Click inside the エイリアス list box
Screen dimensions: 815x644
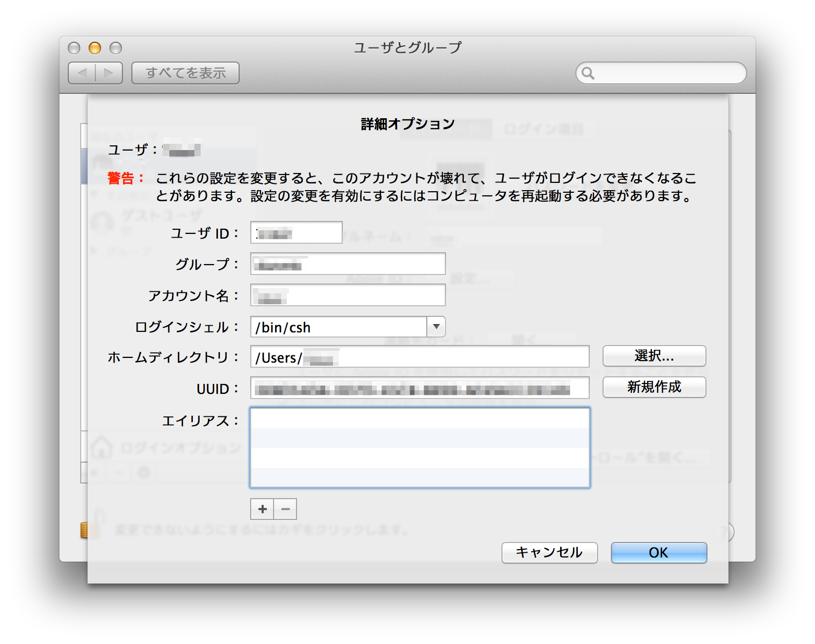pos(419,448)
